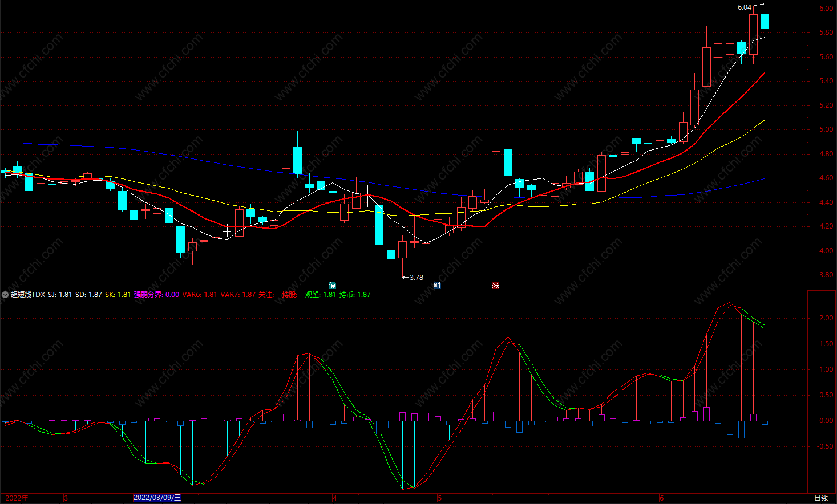Click the 2.00 indicator axis label
837x504 pixels.
click(x=826, y=318)
